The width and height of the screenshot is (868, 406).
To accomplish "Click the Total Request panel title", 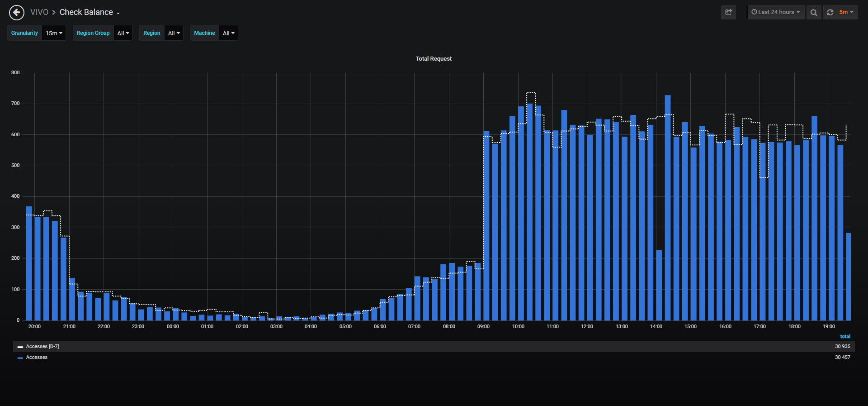I will (434, 59).
